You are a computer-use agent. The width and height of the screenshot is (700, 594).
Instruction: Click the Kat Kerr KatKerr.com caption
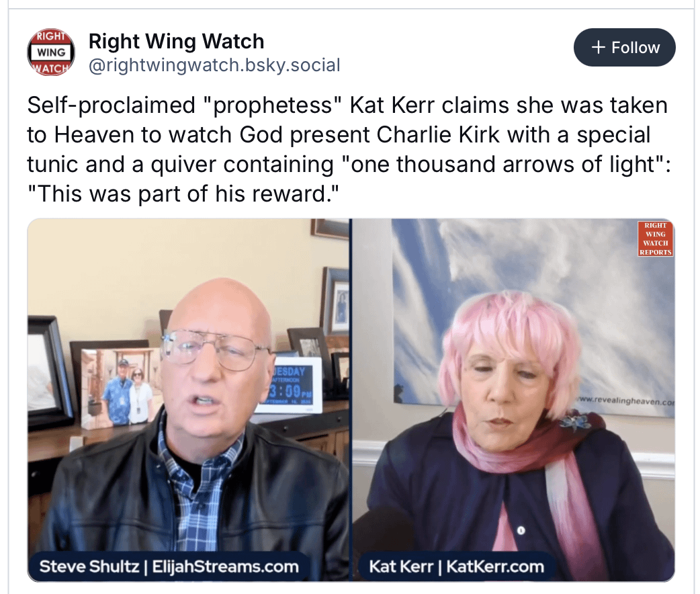coord(456,566)
